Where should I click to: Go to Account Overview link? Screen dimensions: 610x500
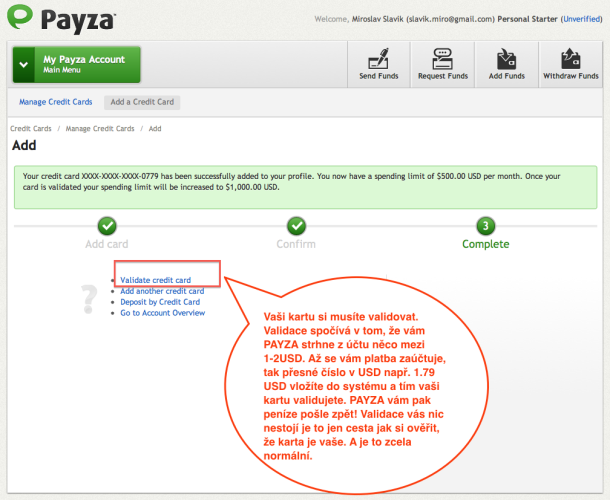point(163,313)
